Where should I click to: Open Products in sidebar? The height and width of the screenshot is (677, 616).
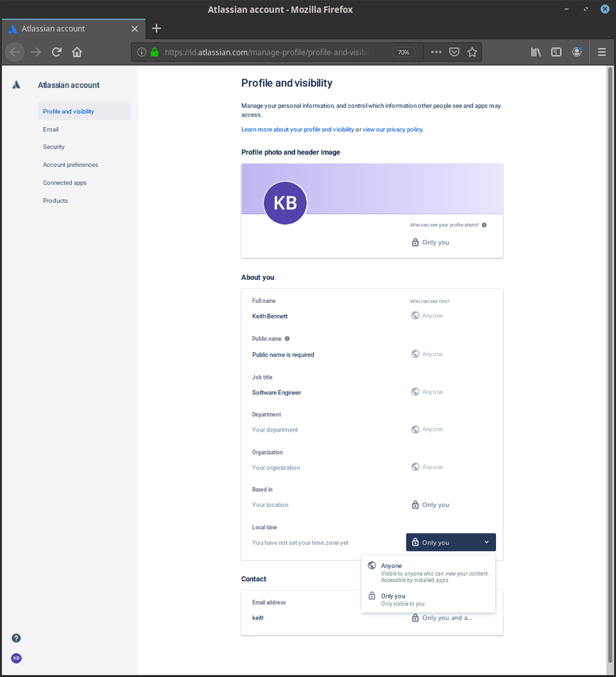tap(84, 201)
